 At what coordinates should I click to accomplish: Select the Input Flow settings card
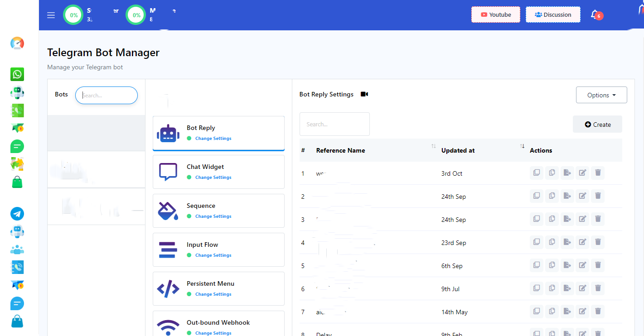click(218, 250)
